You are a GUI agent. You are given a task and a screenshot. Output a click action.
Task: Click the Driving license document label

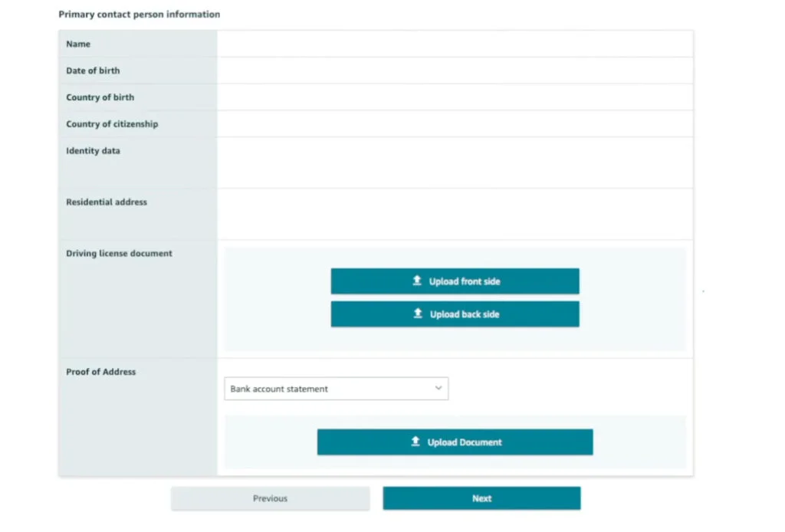119,254
